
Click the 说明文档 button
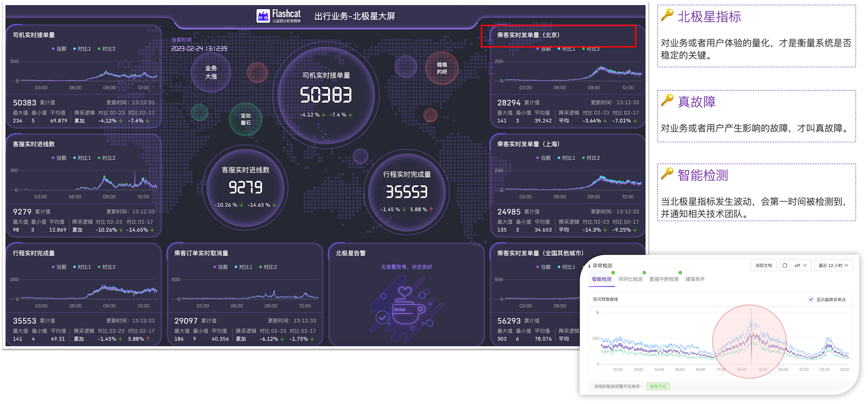click(x=763, y=265)
